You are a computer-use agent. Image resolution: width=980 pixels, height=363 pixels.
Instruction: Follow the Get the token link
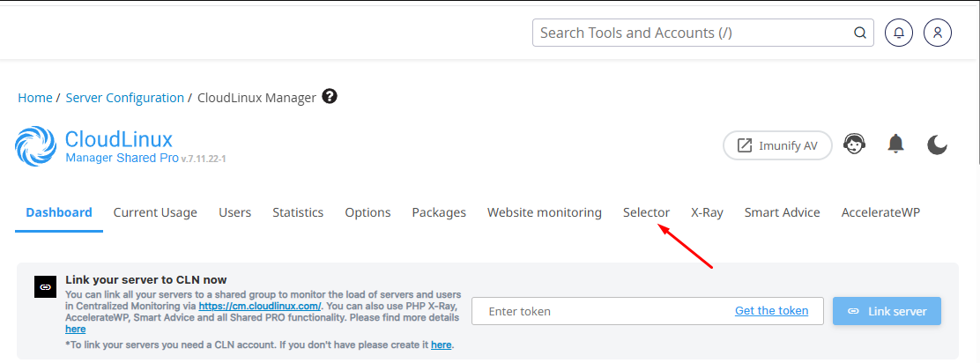(x=771, y=310)
